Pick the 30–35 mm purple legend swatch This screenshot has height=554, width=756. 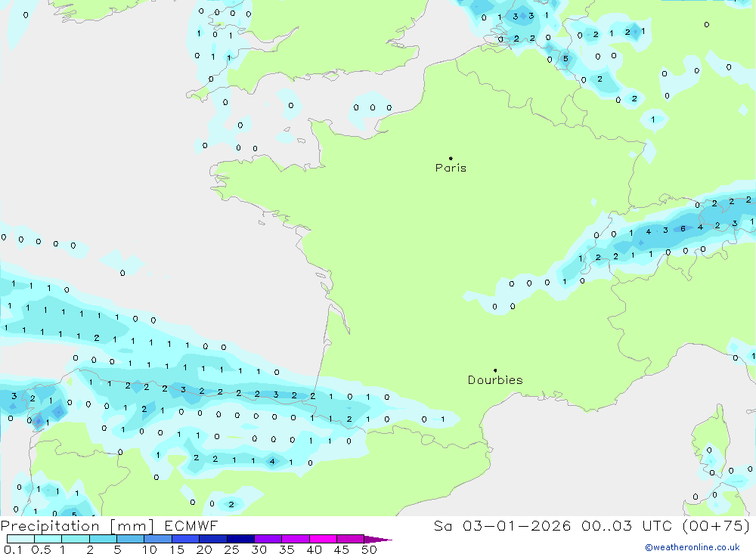pyautogui.click(x=268, y=539)
